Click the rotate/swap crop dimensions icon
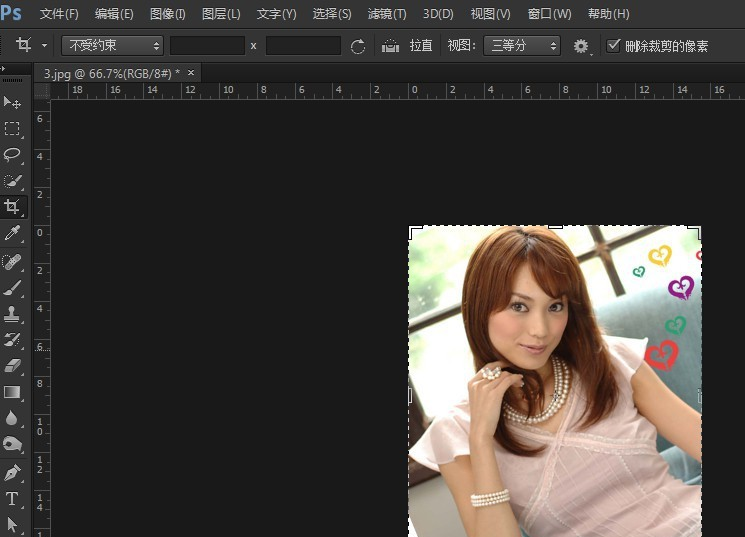 (358, 46)
